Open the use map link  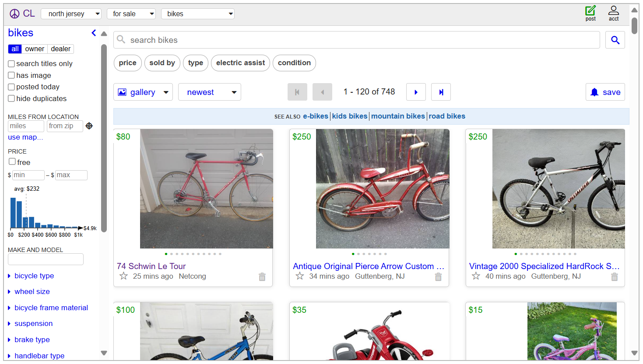(x=25, y=137)
